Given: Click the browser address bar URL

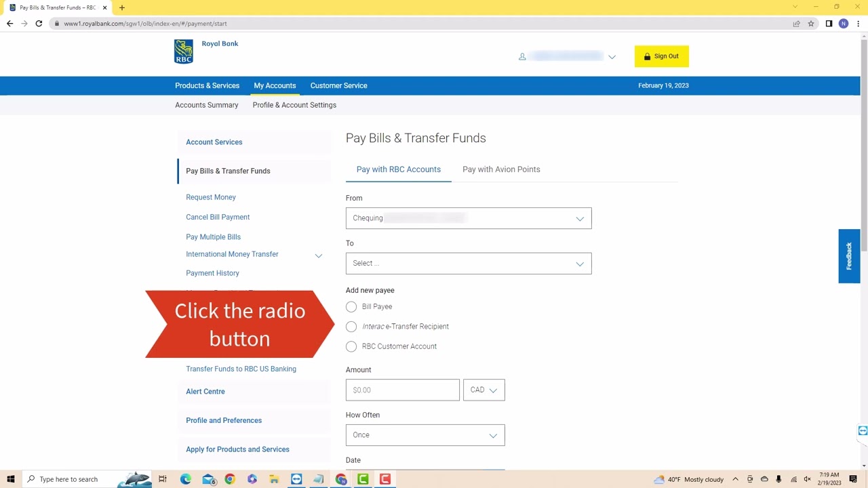Looking at the screenshot, I should pyautogui.click(x=145, y=24).
